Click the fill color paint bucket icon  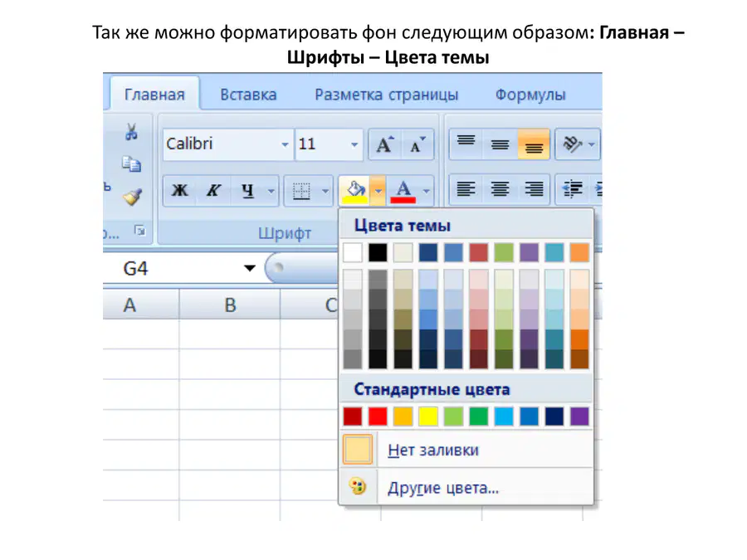355,191
